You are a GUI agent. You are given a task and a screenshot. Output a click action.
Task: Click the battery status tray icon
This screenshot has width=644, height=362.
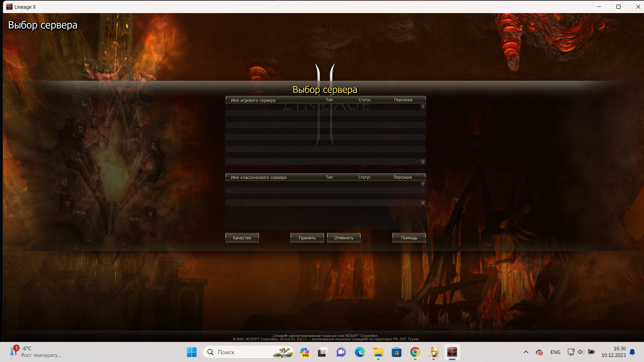point(591,352)
